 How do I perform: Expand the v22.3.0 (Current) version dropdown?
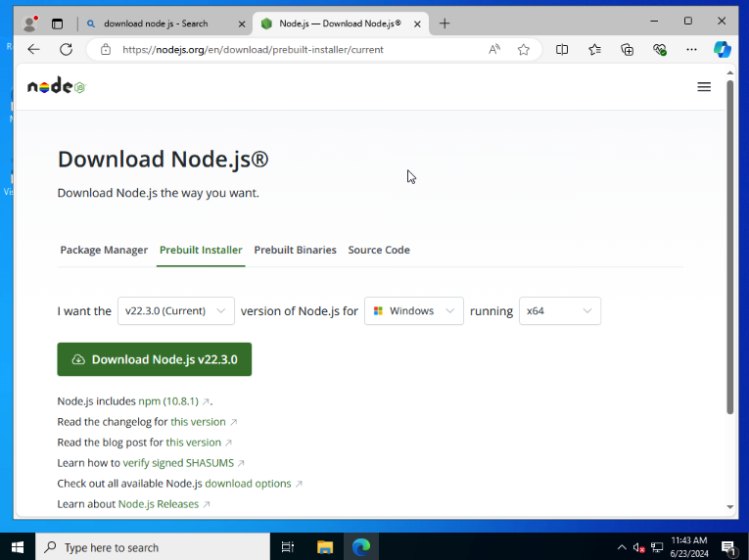[176, 310]
